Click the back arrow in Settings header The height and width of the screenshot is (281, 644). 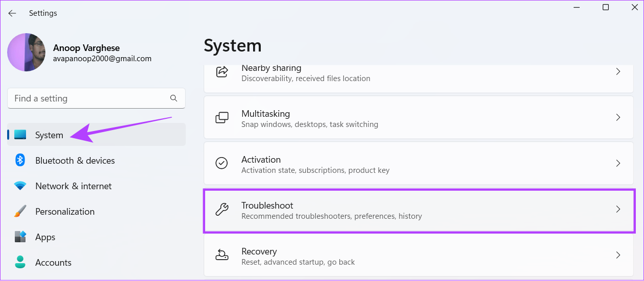(12, 13)
